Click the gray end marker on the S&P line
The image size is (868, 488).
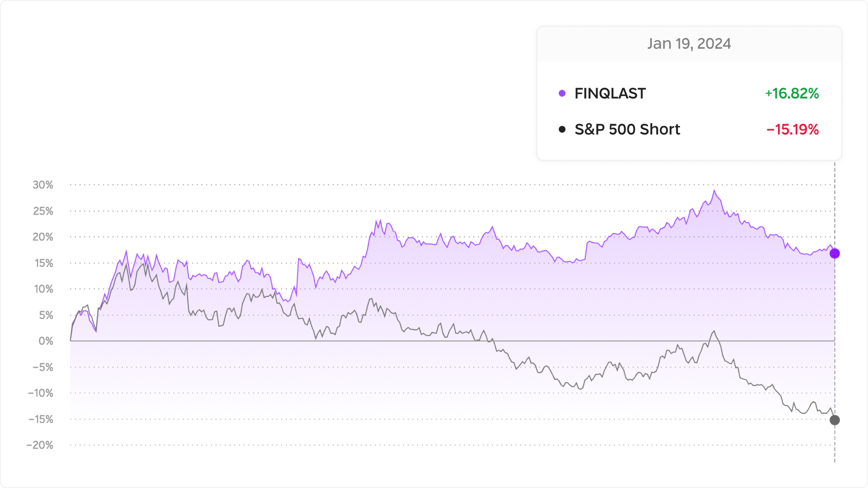click(x=835, y=420)
